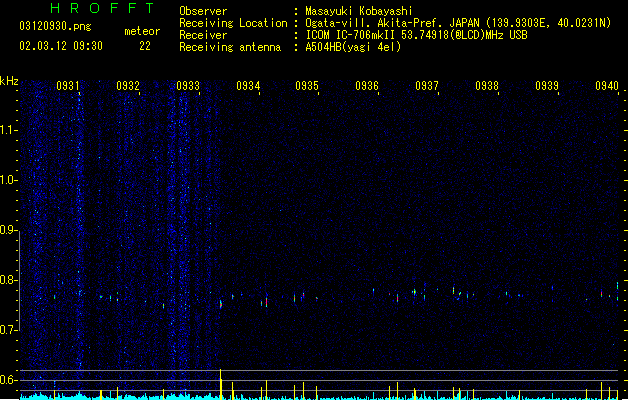Click the ICOM IC-706mkII receiver value
The height and width of the screenshot is (400, 629).
416,35
